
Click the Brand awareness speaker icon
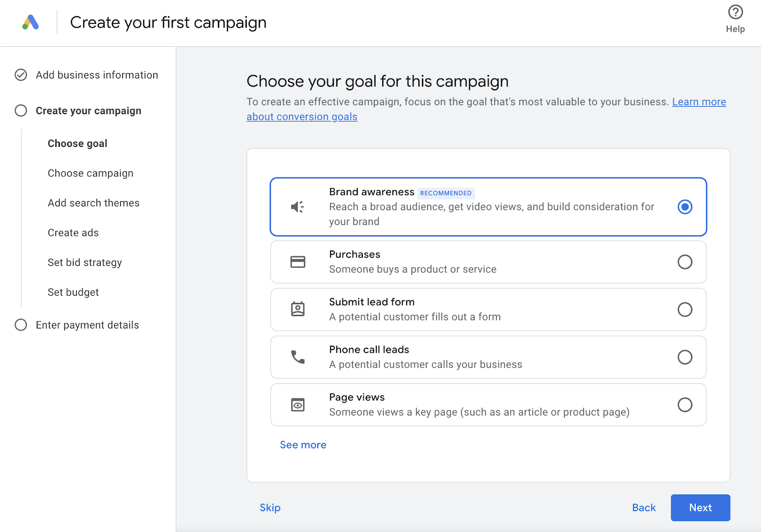click(x=297, y=207)
